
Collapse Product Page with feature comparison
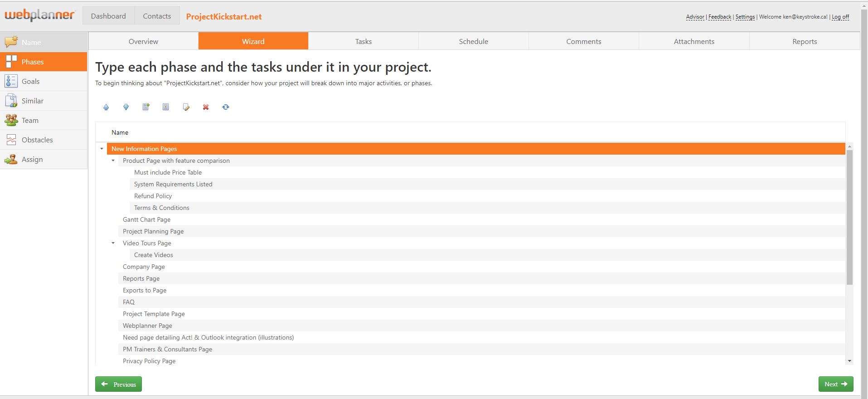(113, 161)
